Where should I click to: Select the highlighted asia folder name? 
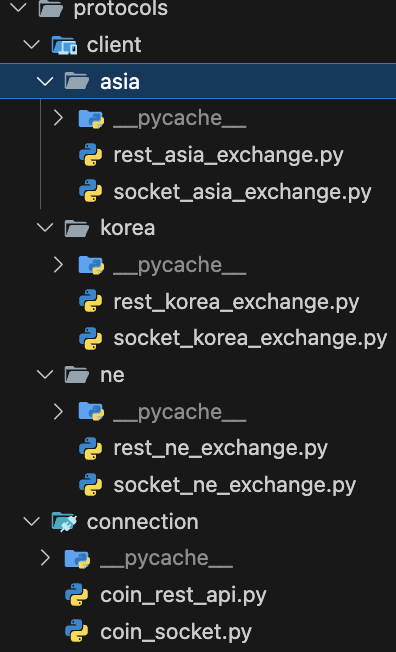click(120, 82)
